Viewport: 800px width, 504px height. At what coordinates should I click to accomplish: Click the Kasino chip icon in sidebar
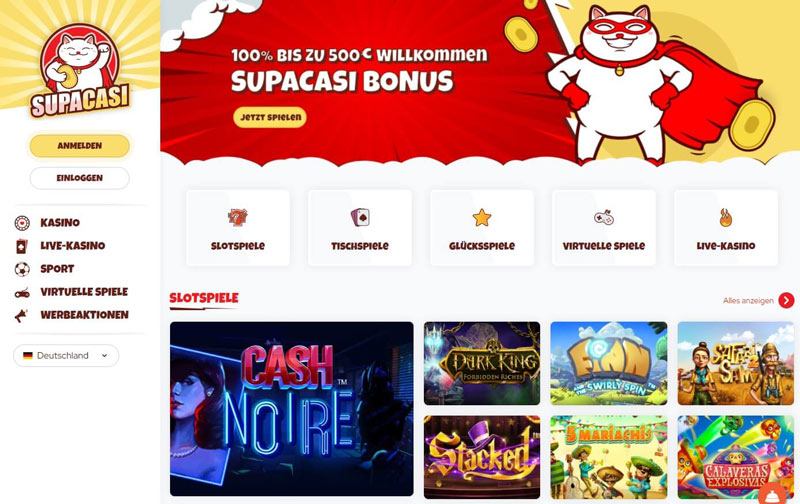point(22,223)
